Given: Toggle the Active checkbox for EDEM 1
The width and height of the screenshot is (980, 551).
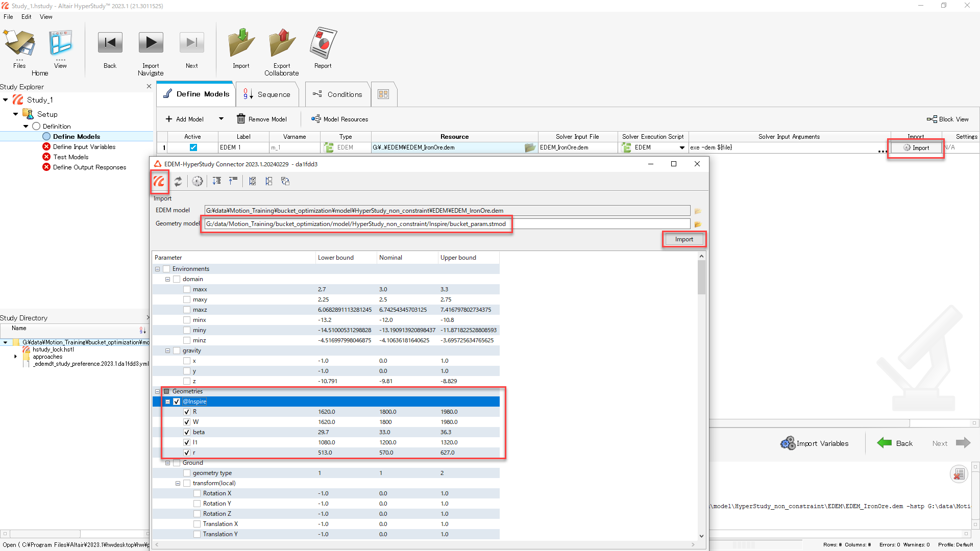Looking at the screenshot, I should pyautogui.click(x=193, y=147).
